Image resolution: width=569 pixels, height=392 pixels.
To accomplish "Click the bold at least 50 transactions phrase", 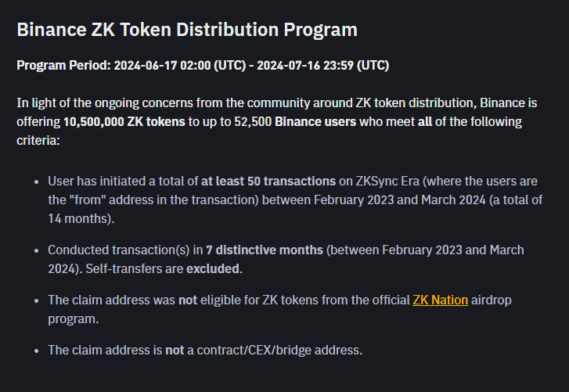I will pos(268,182).
